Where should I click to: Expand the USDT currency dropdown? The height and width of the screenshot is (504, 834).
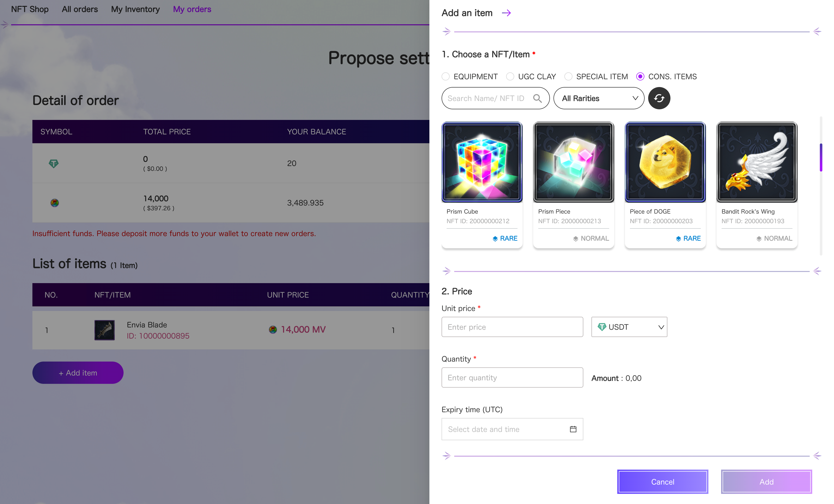click(x=629, y=327)
